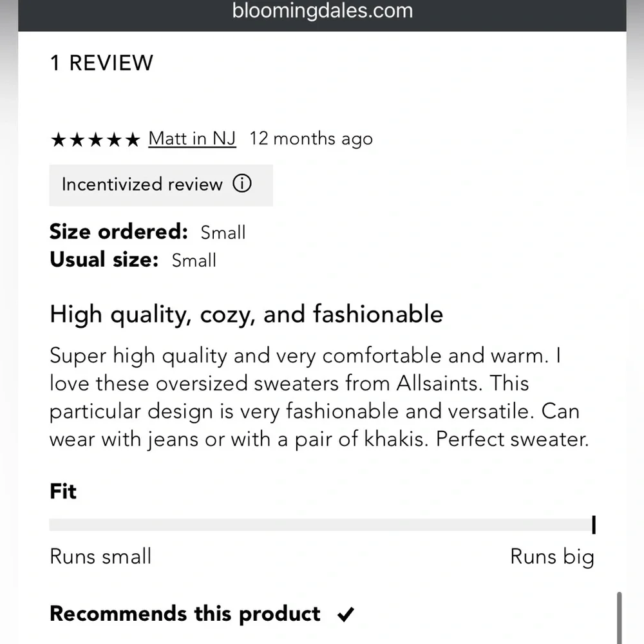Screen dimensions: 644x644
Task: Click the review title High quality, cozy, and fashionable
Action: click(x=247, y=315)
